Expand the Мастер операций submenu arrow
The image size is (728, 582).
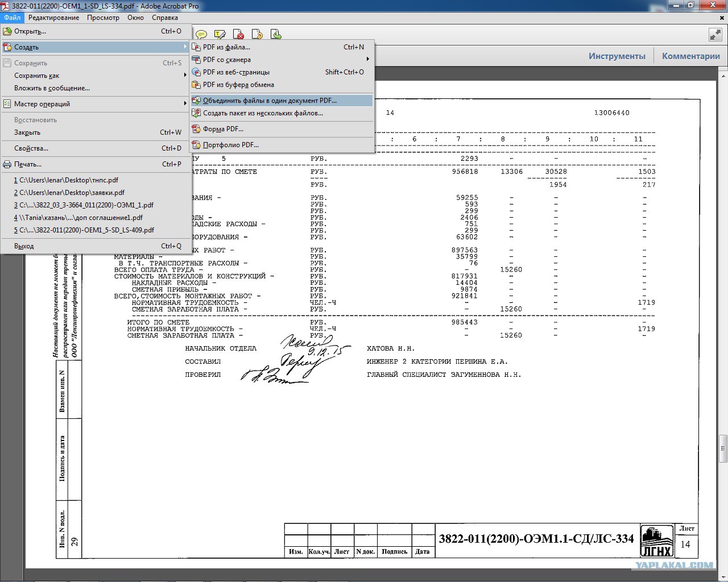pos(185,104)
